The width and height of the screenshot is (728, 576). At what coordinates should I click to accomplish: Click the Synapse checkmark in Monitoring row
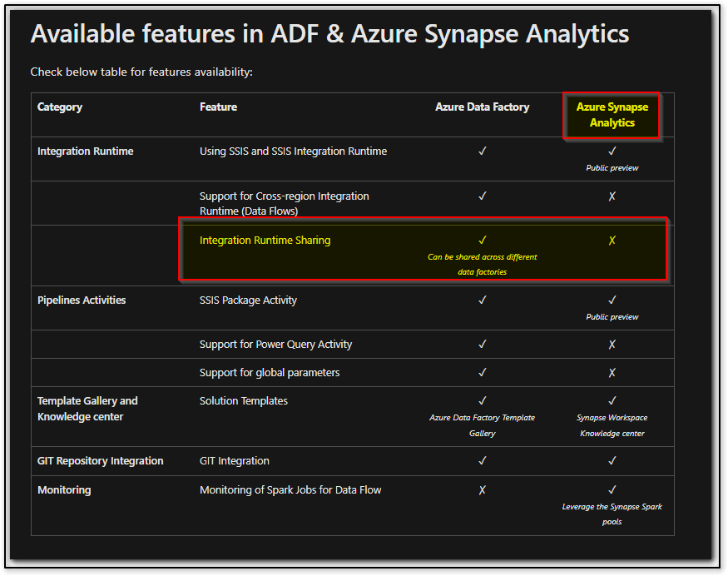[612, 489]
